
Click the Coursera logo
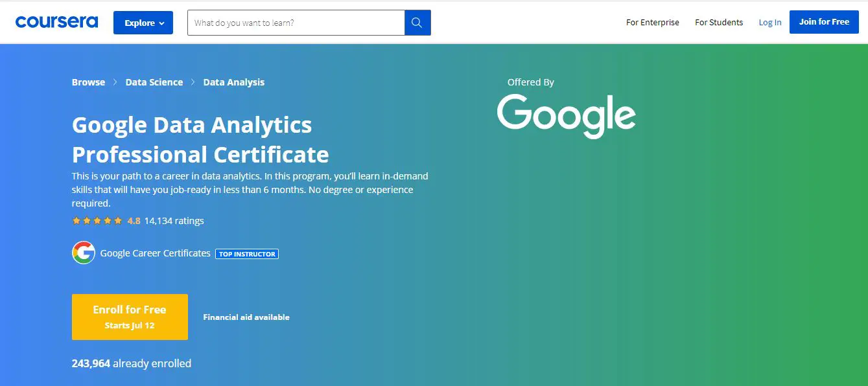(x=56, y=22)
